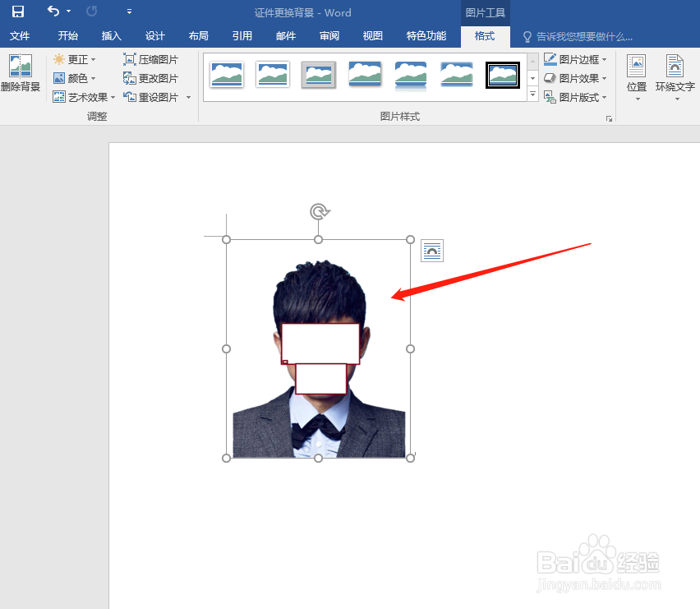Image resolution: width=700 pixels, height=609 pixels.
Task: Switch to the 视图 tab
Action: [x=373, y=36]
